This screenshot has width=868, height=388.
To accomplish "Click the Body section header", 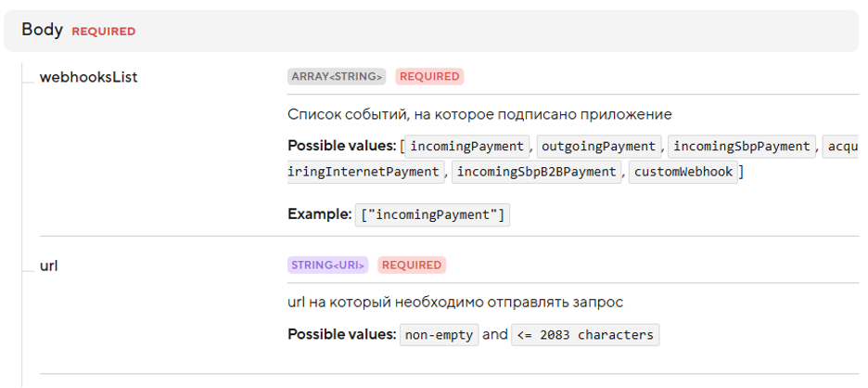I will [x=431, y=31].
